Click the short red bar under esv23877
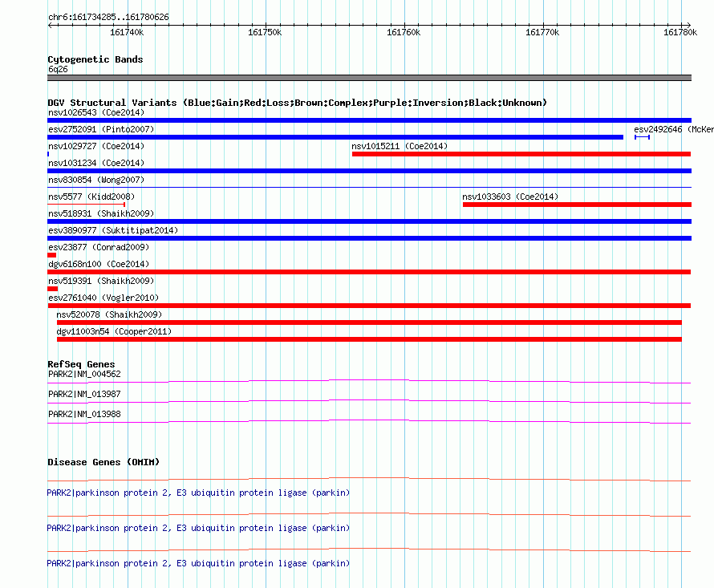This screenshot has width=714, height=588. (51, 255)
